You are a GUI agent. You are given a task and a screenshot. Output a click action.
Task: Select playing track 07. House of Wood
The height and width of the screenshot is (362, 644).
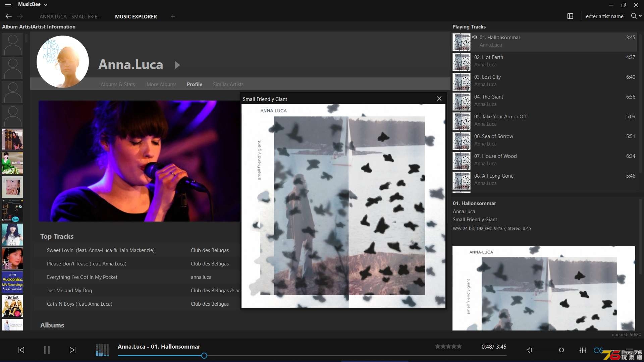point(545,160)
